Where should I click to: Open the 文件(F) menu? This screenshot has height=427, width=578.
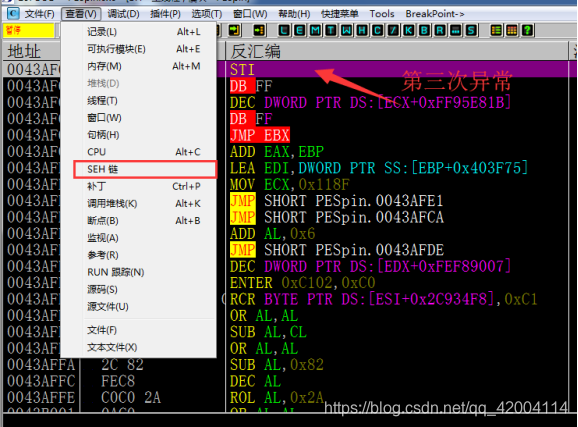click(x=39, y=14)
